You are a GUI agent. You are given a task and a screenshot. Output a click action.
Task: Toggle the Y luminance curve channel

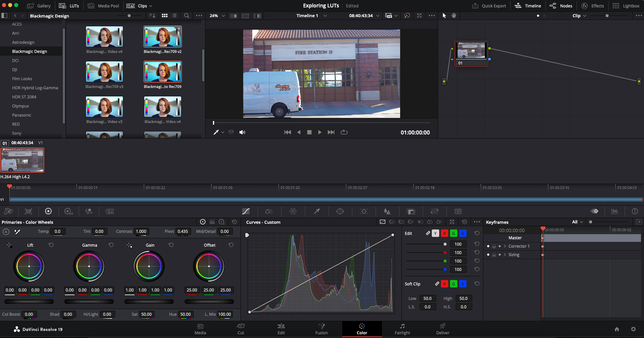[x=435, y=233]
